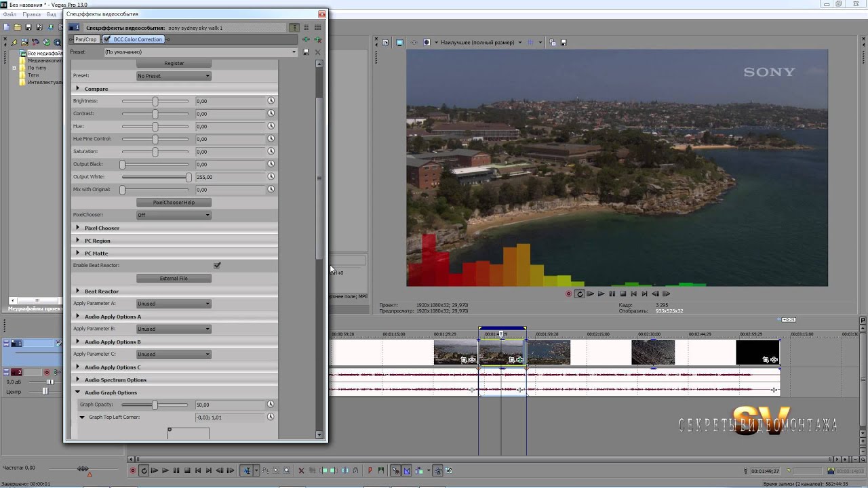Open the top Preset (По умолчанию) dropdown
This screenshot has height=488, width=868.
201,52
